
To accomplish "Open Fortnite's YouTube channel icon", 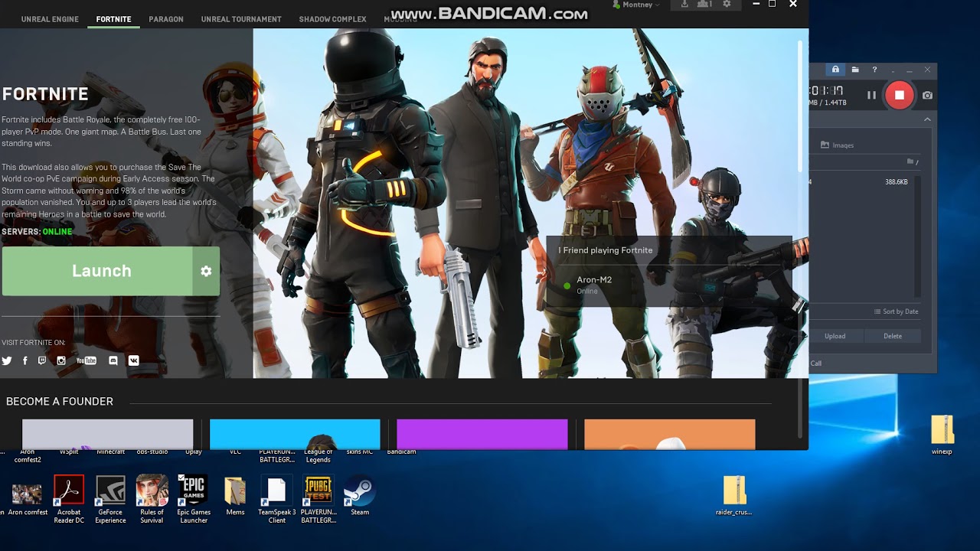I will 87,360.
